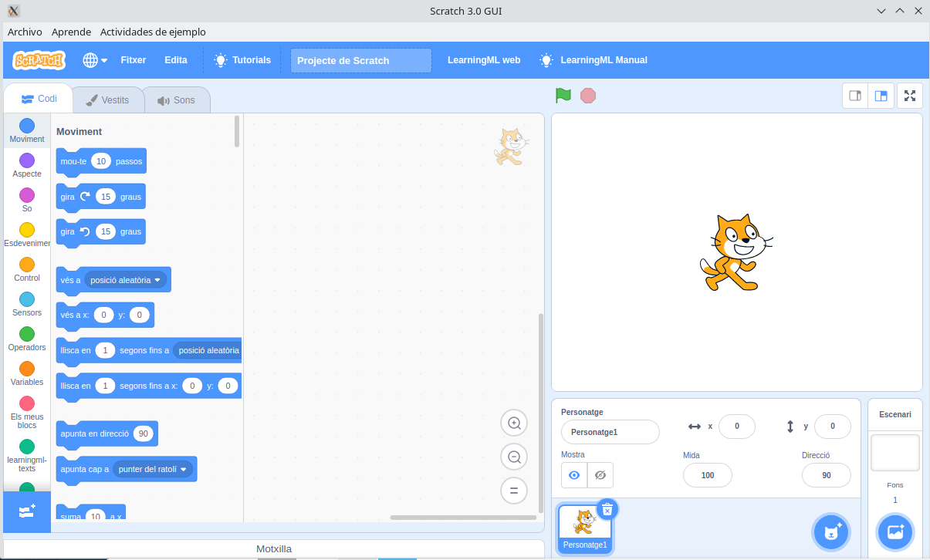Click the Direcció value field
The width and height of the screenshot is (930, 560).
[x=826, y=475]
